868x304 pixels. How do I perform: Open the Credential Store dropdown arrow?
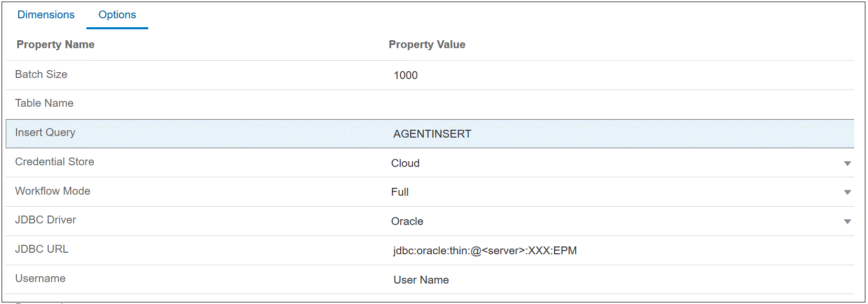point(847,163)
